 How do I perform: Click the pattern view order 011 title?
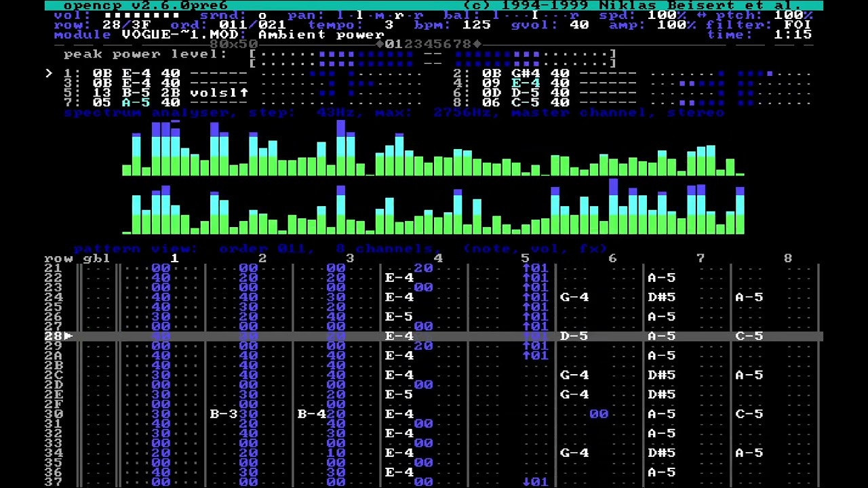tap(340, 249)
